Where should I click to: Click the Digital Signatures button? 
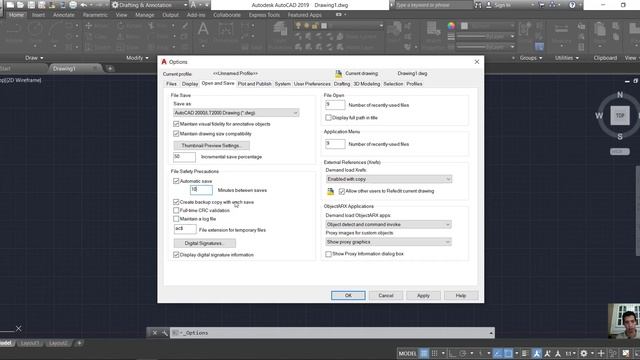(204, 243)
